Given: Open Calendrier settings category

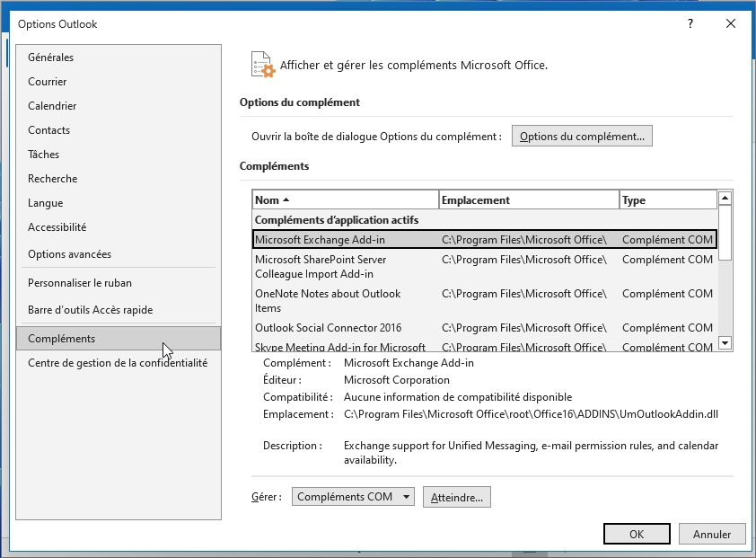Looking at the screenshot, I should tap(52, 106).
